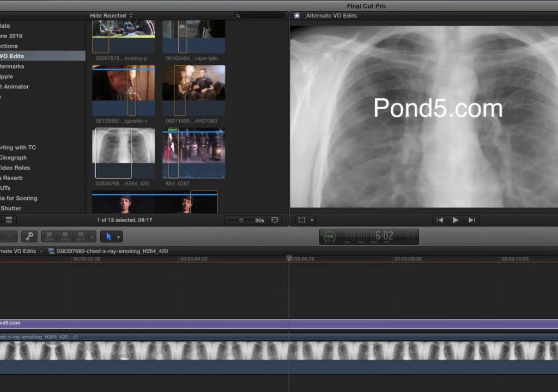This screenshot has height=392, width=558.
Task: Select the 05697878 smoking clip thumbnail
Action: pos(124,36)
